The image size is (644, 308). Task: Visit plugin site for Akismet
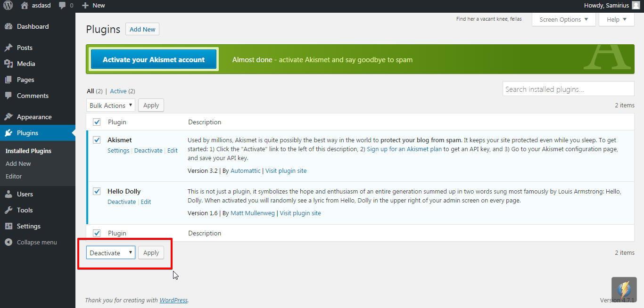286,170
